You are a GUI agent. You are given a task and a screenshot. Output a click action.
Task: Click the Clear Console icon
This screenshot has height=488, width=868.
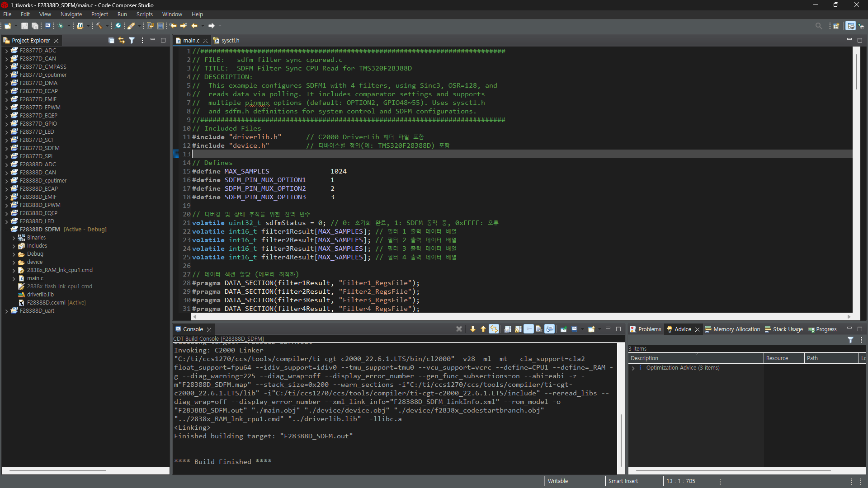[x=538, y=329]
